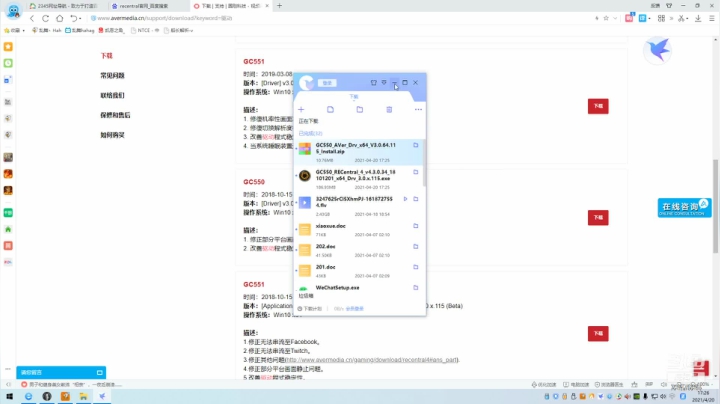
Task: Click the trash delete icon in download manager
Action: [389, 109]
